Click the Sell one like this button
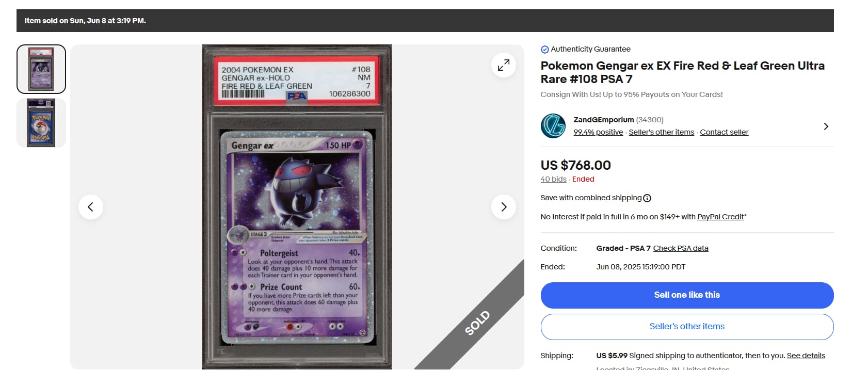868x370 pixels. (687, 295)
